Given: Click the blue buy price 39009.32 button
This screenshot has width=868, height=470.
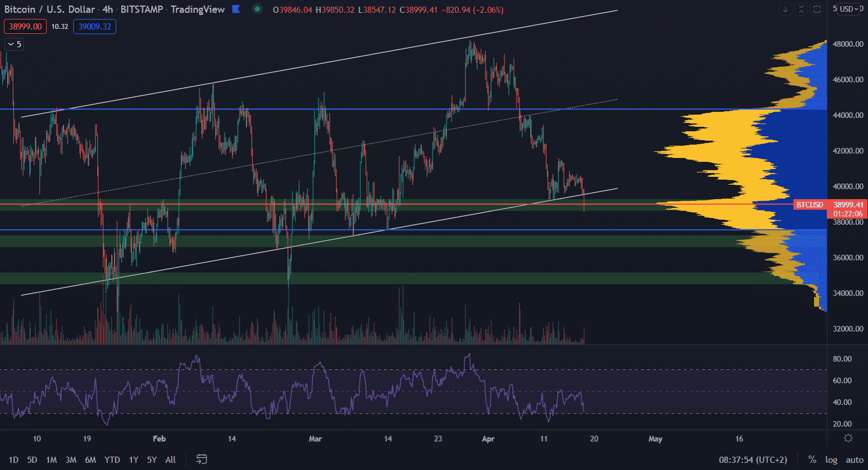Looking at the screenshot, I should pyautogui.click(x=95, y=26).
